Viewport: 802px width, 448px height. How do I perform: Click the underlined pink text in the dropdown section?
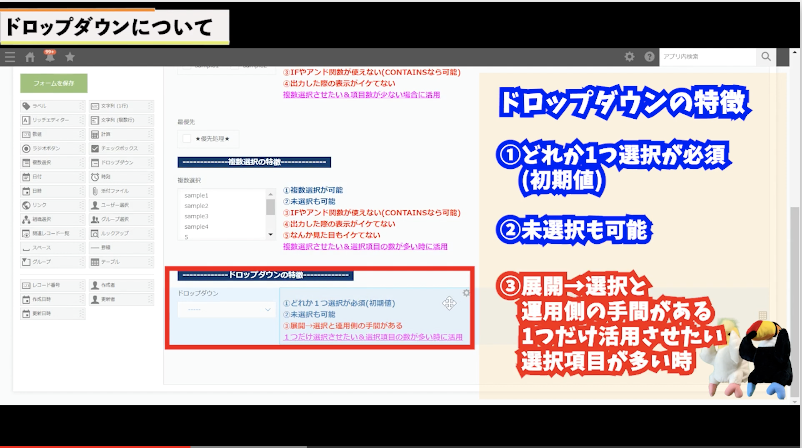tap(372, 337)
